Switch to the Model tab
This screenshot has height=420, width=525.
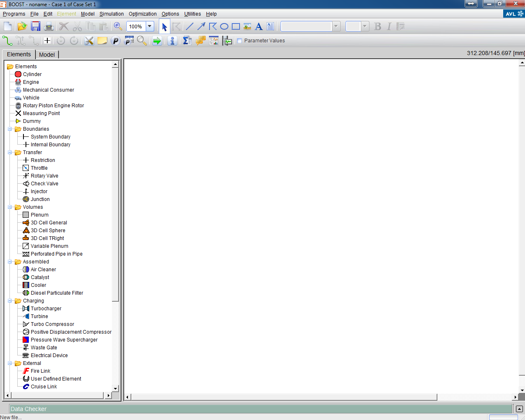click(47, 55)
